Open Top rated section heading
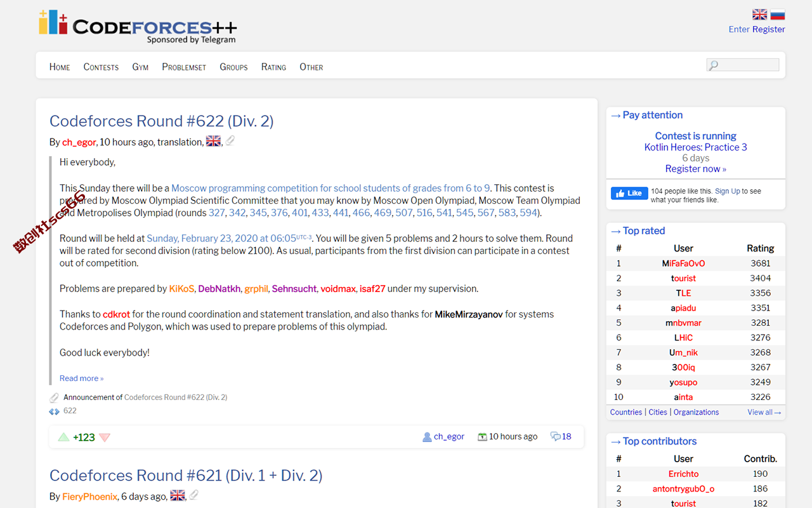Viewport: 812px width, 508px height. pos(644,231)
